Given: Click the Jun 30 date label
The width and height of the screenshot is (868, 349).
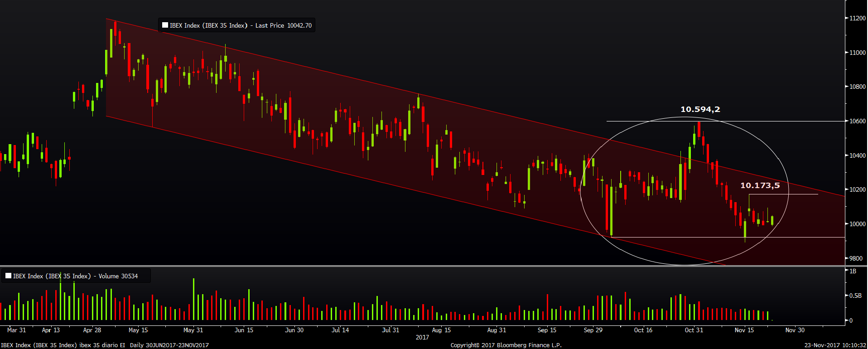Looking at the screenshot, I should (294, 330).
